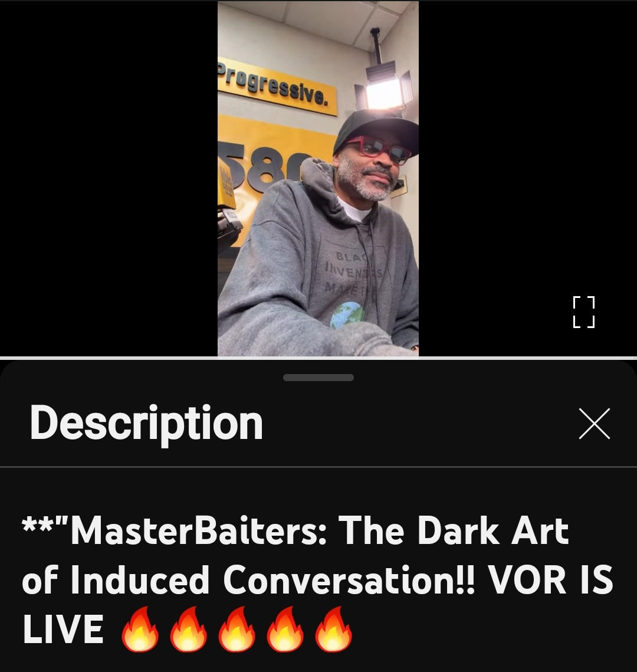Click the "VOR IS" text in the title
Image resolution: width=637 pixels, height=672 pixels.
click(550, 580)
